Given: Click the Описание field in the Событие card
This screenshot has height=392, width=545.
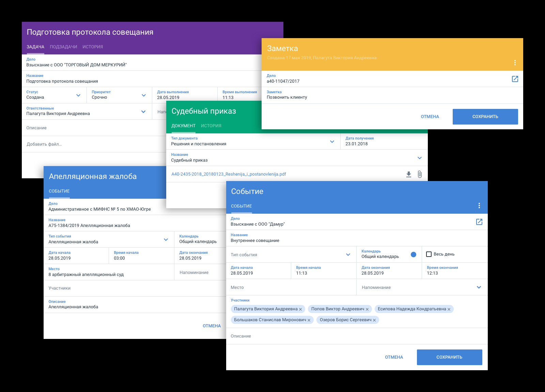Looking at the screenshot, I should (x=357, y=336).
